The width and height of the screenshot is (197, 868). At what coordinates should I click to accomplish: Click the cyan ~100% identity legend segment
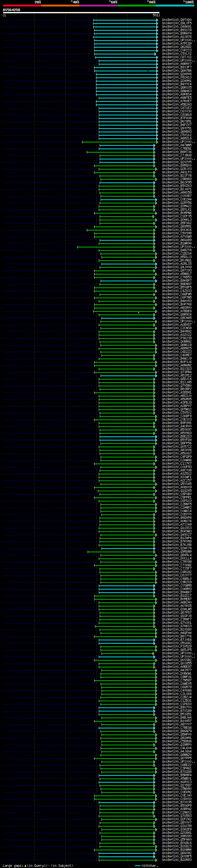pos(175,6)
